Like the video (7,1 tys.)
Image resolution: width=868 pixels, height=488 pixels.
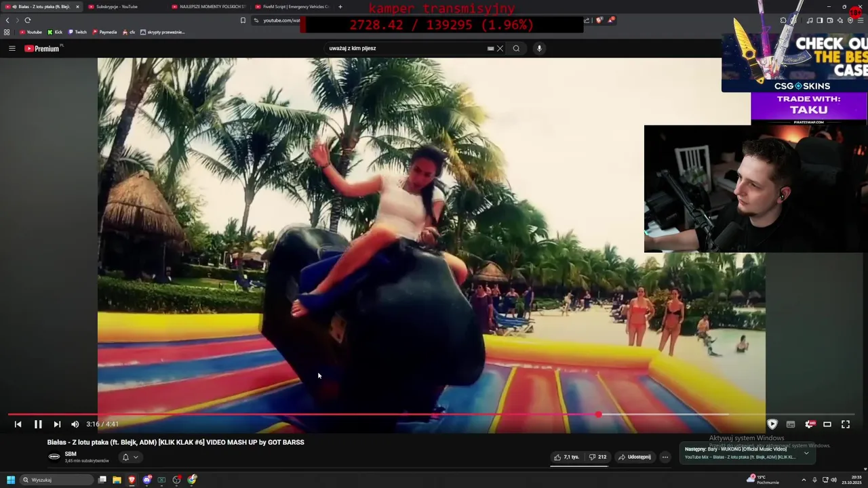point(567,457)
